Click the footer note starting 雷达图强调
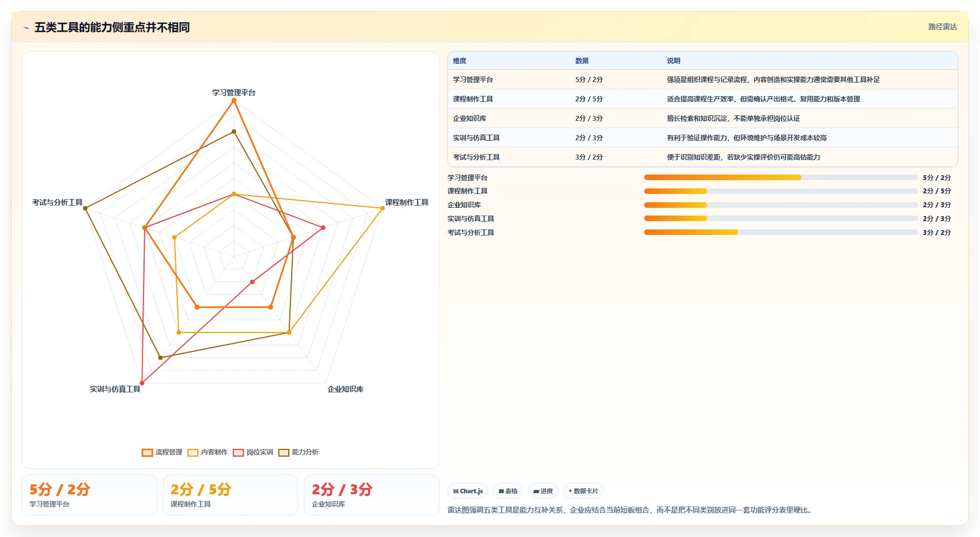980x537 pixels. 631,510
